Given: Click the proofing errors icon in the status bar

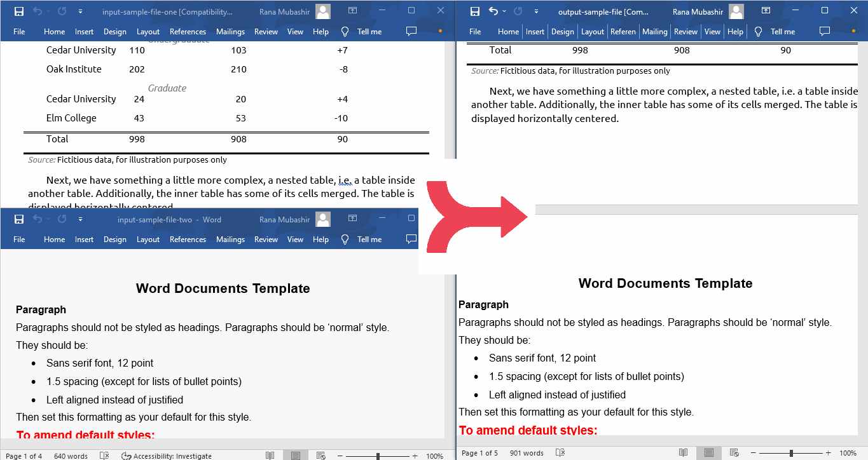Looking at the screenshot, I should tap(104, 456).
